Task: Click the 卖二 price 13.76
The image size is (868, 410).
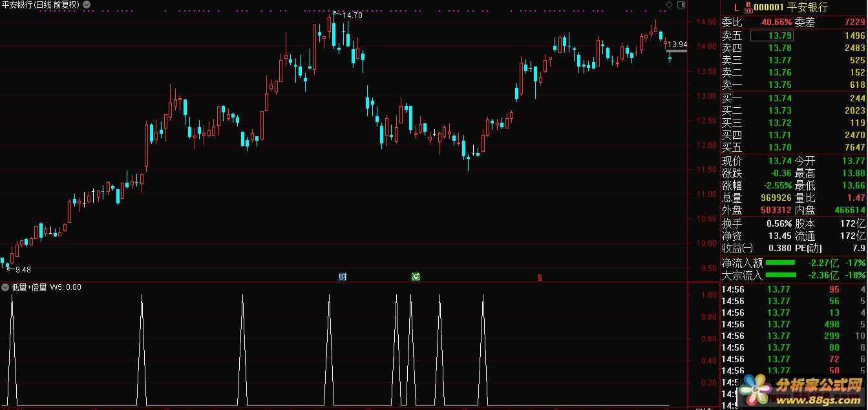Action: tap(780, 72)
